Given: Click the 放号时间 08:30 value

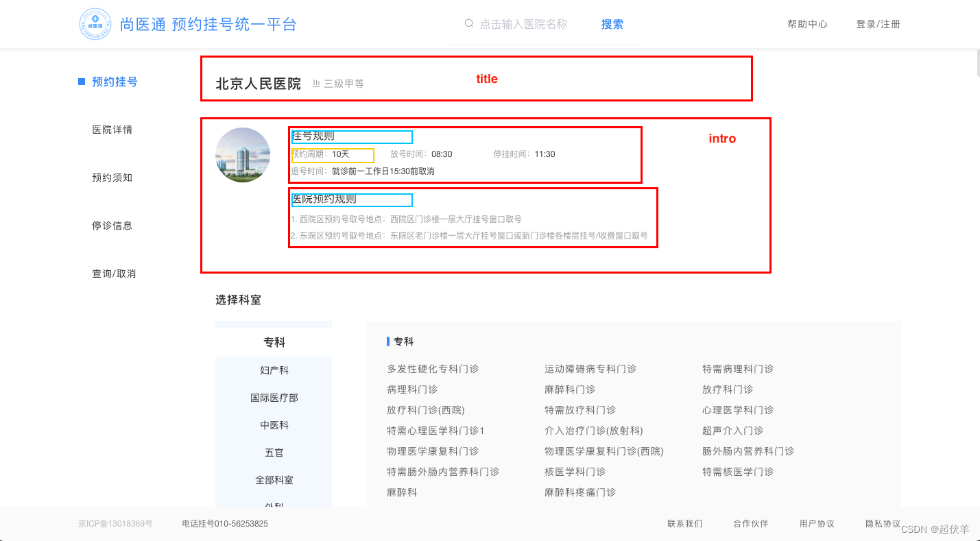Looking at the screenshot, I should point(442,154).
